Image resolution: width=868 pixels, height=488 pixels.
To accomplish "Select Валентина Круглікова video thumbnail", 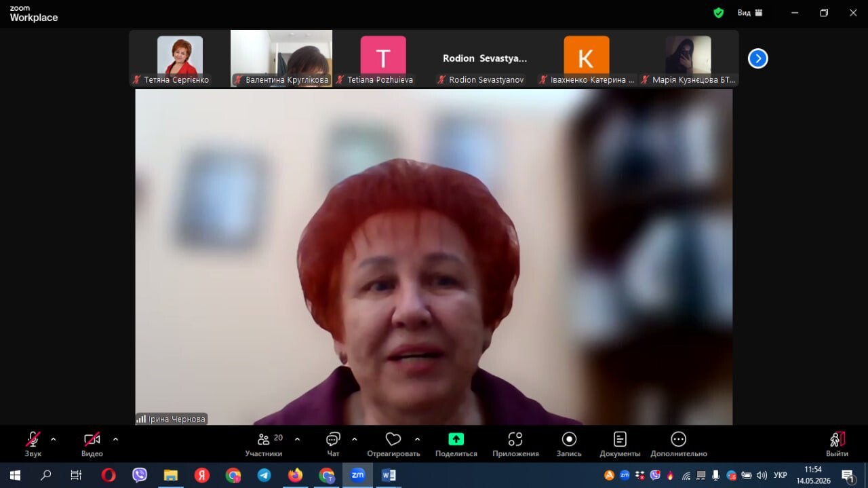I will (x=281, y=58).
